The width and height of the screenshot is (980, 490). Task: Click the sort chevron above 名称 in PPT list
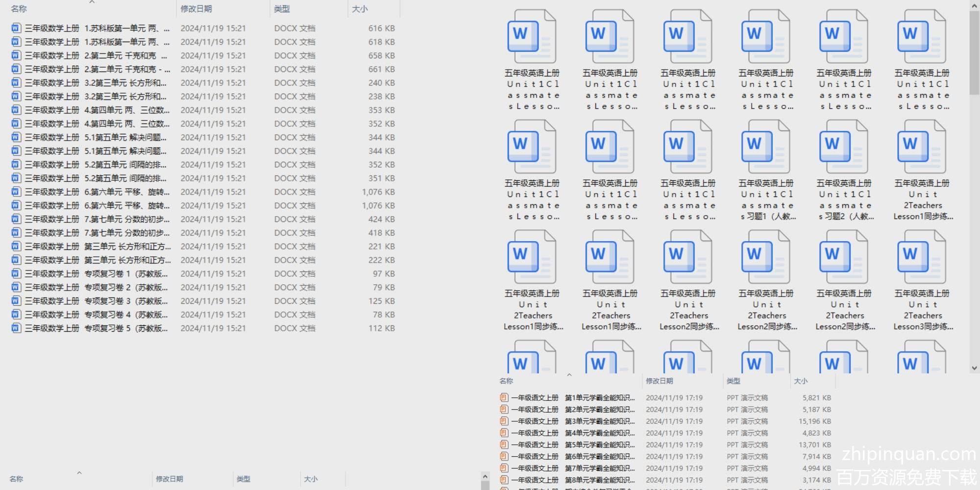click(569, 375)
